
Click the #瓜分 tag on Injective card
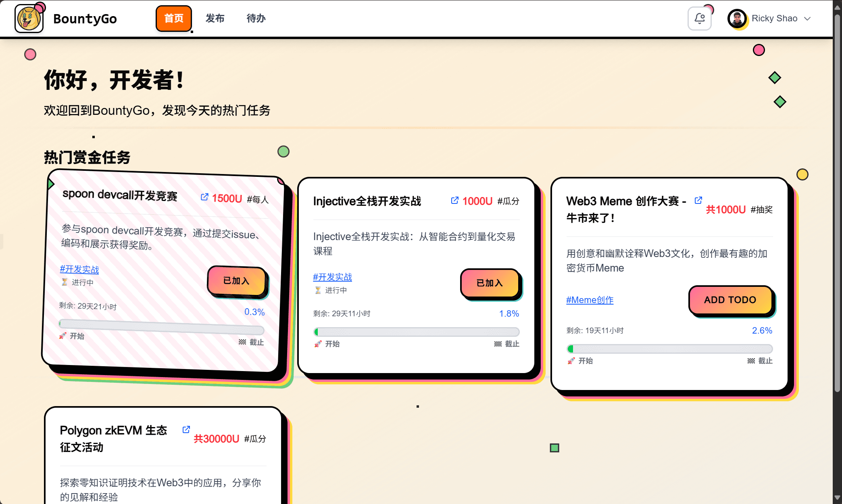coord(509,201)
